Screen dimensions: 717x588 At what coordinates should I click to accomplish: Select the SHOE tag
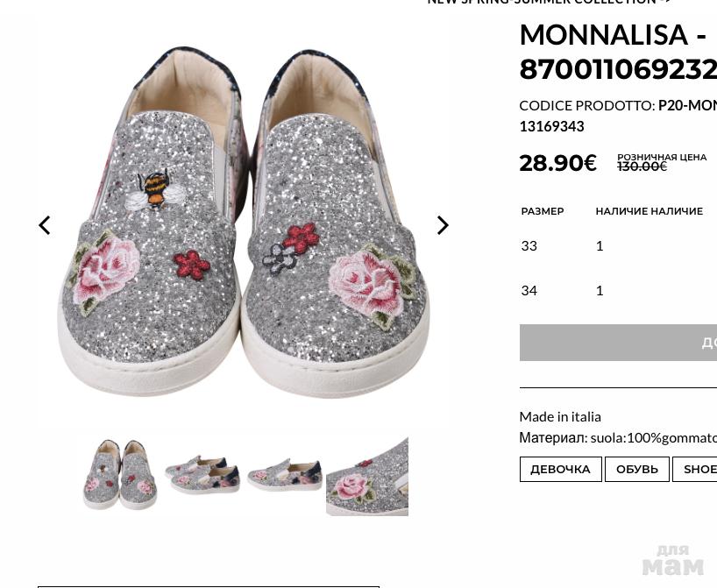pyautogui.click(x=699, y=469)
